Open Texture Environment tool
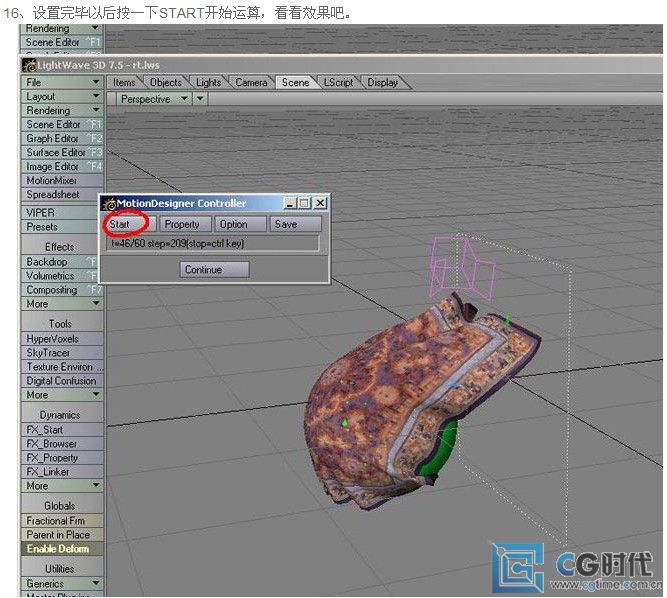 [x=62, y=367]
